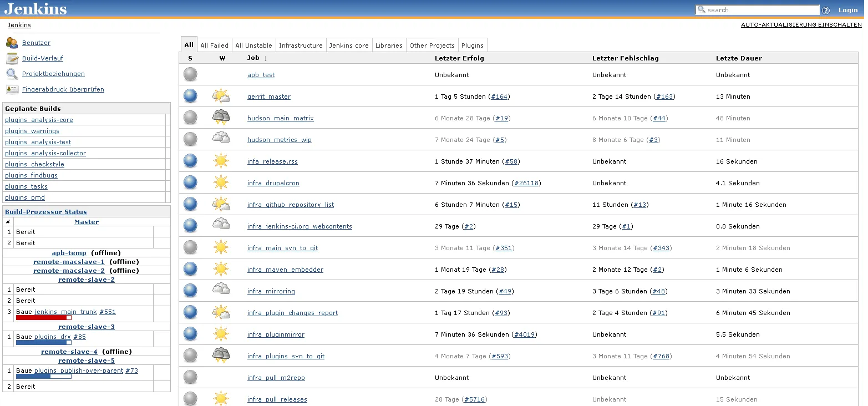Switch to the All Failed tab
Image resolution: width=868 pixels, height=406 pixels.
(214, 45)
